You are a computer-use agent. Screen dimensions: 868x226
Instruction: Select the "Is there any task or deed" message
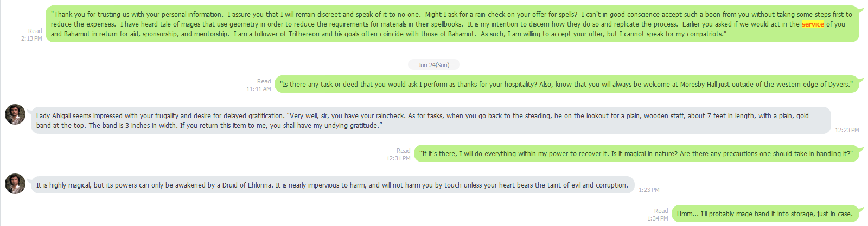click(566, 85)
